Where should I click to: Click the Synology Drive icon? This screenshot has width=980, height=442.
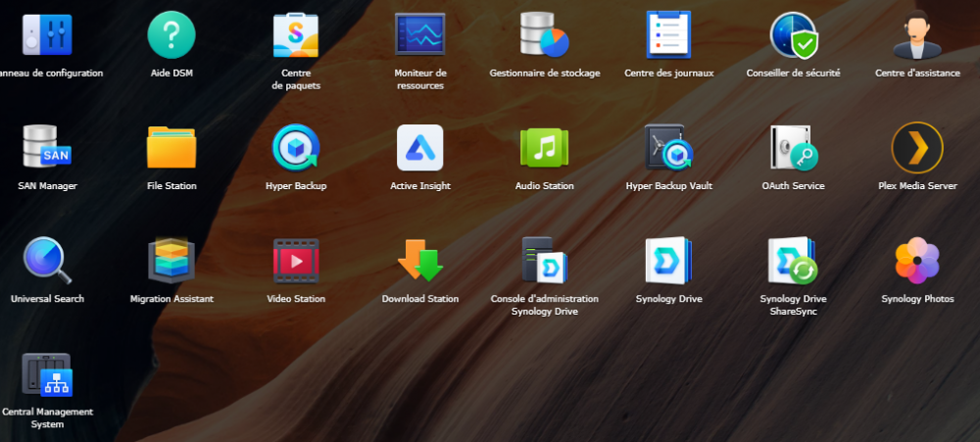pyautogui.click(x=668, y=260)
